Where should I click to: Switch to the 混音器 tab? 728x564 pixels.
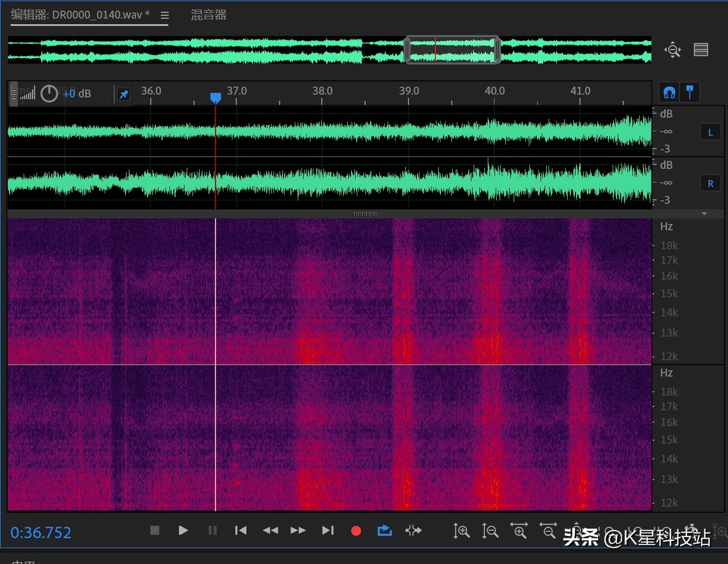(208, 15)
